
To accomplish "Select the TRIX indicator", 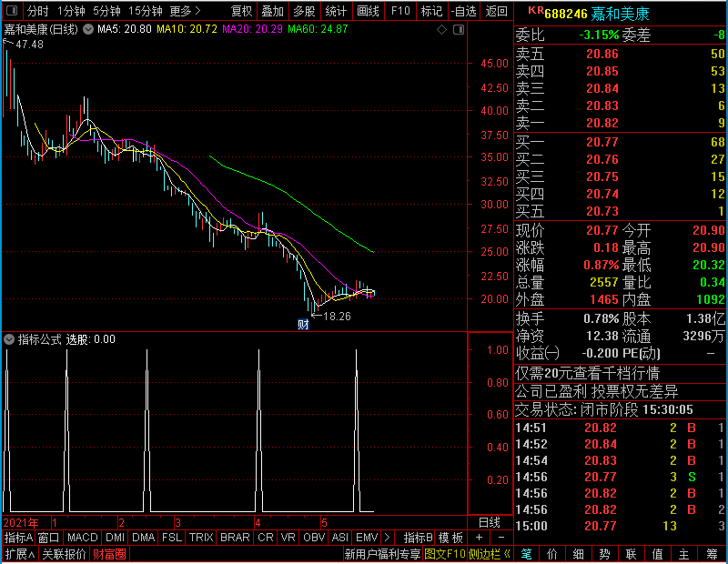I will point(200,538).
